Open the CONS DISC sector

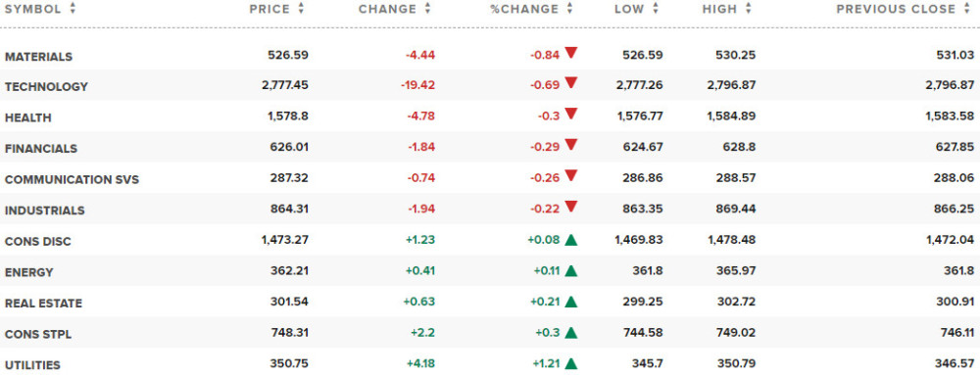point(38,242)
